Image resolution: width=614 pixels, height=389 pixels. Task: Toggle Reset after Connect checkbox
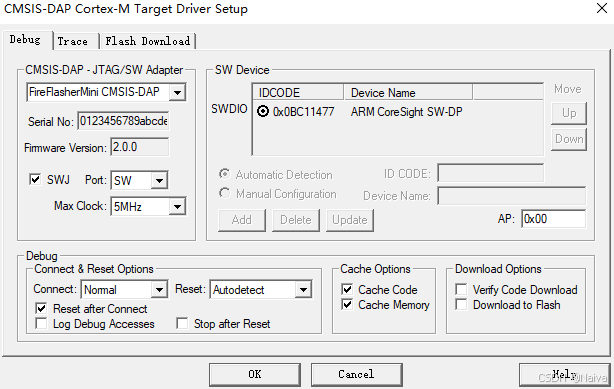[x=41, y=308]
